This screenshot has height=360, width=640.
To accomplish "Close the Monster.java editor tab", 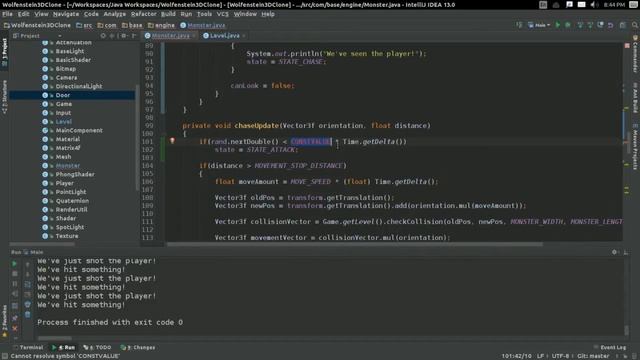I will [194, 36].
